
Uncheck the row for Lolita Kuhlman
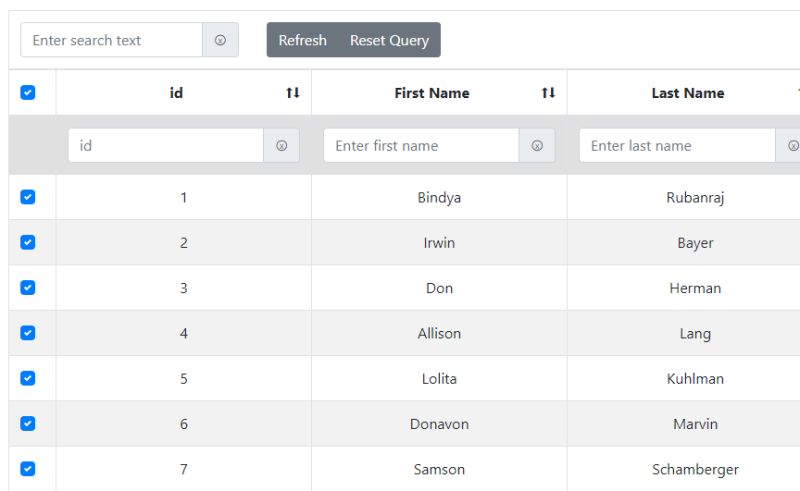click(28, 378)
